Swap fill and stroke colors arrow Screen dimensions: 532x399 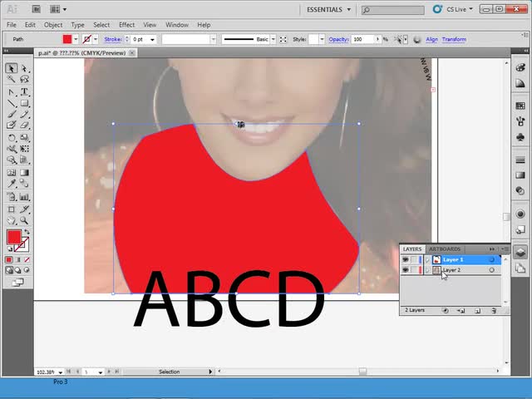(x=27, y=232)
